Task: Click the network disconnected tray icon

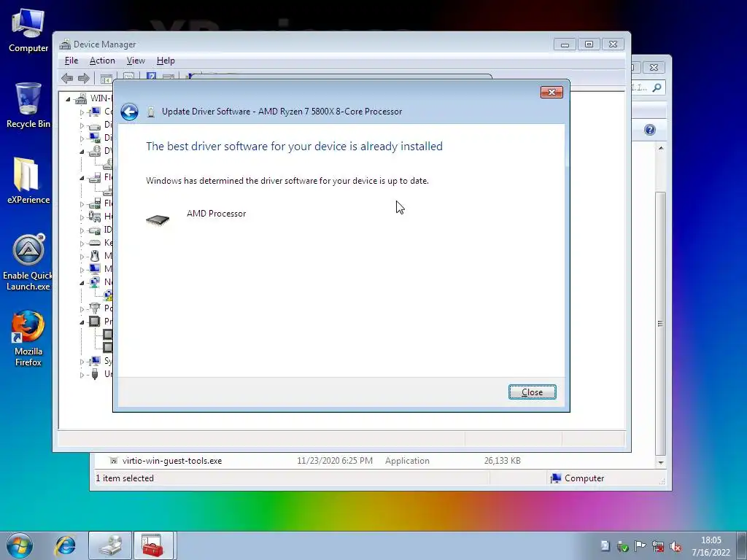Action: click(x=658, y=547)
